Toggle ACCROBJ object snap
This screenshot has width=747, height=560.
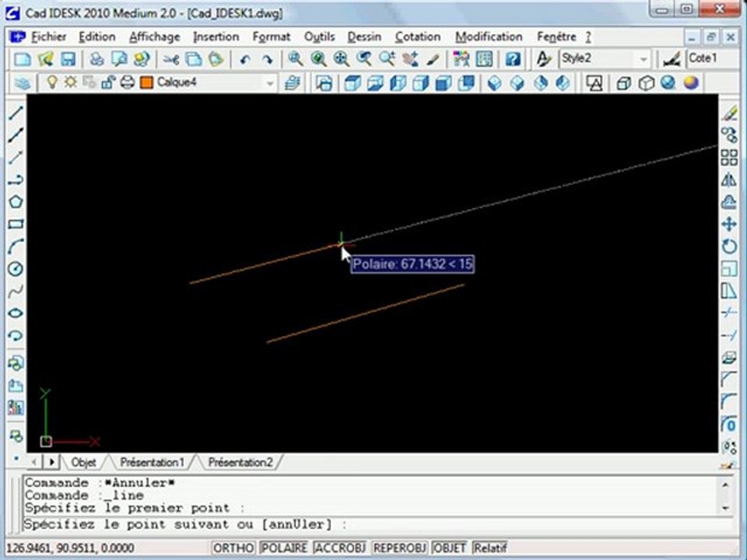tap(340, 548)
